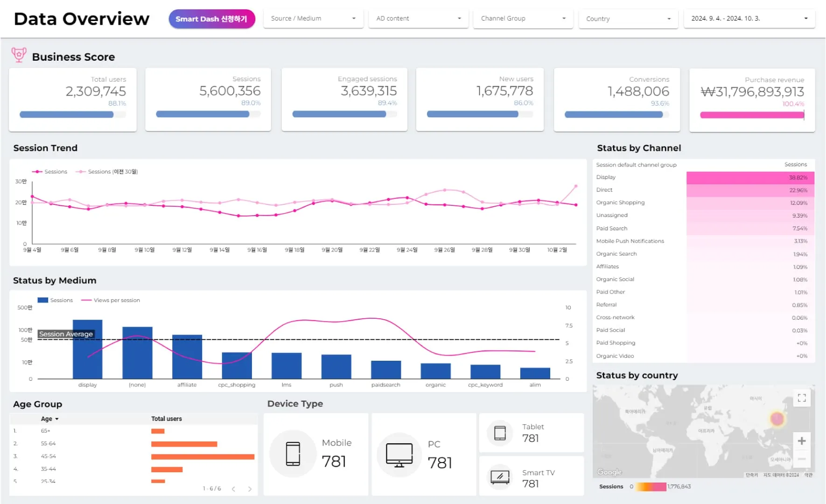Sort the Age Group table by Age

[49, 419]
